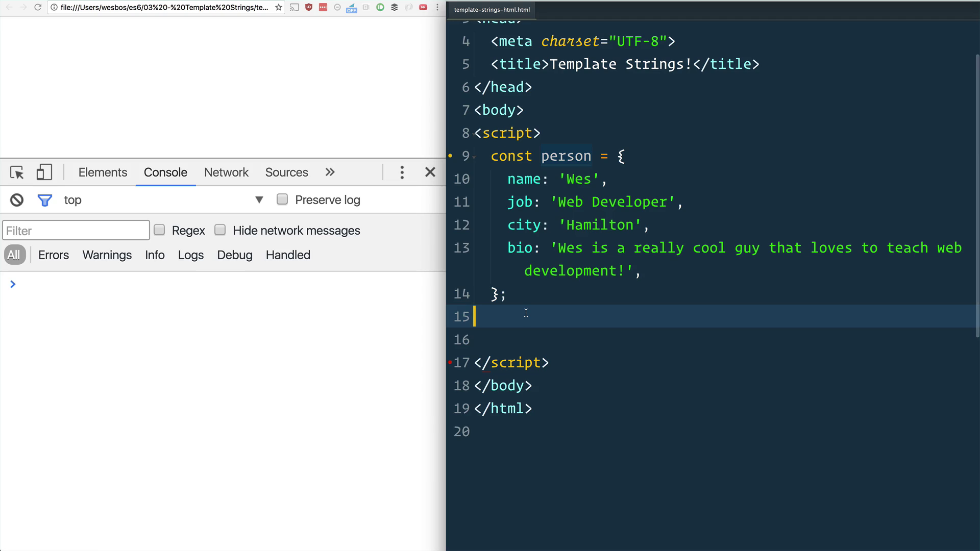Filter the console by Errors
This screenshot has width=980, height=551.
pos(54,255)
